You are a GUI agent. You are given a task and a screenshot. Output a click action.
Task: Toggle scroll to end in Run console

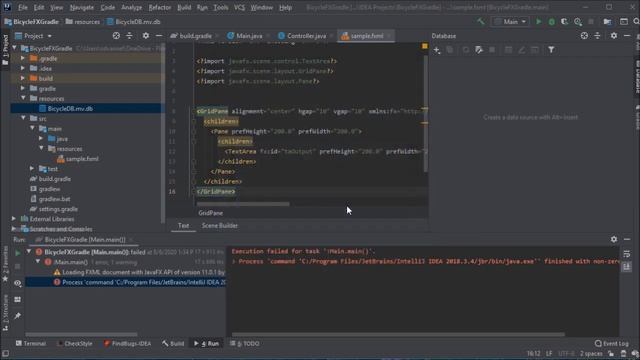(627, 267)
